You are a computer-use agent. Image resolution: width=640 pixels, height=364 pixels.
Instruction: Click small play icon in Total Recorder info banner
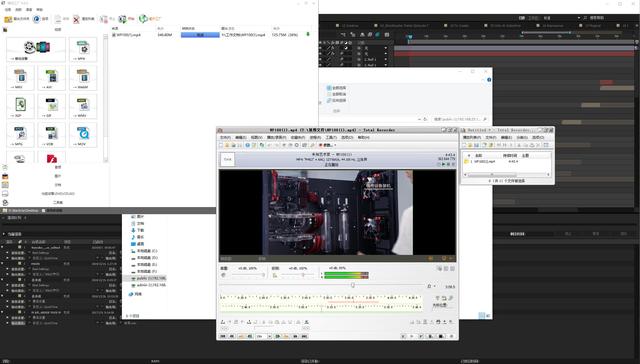(x=443, y=164)
